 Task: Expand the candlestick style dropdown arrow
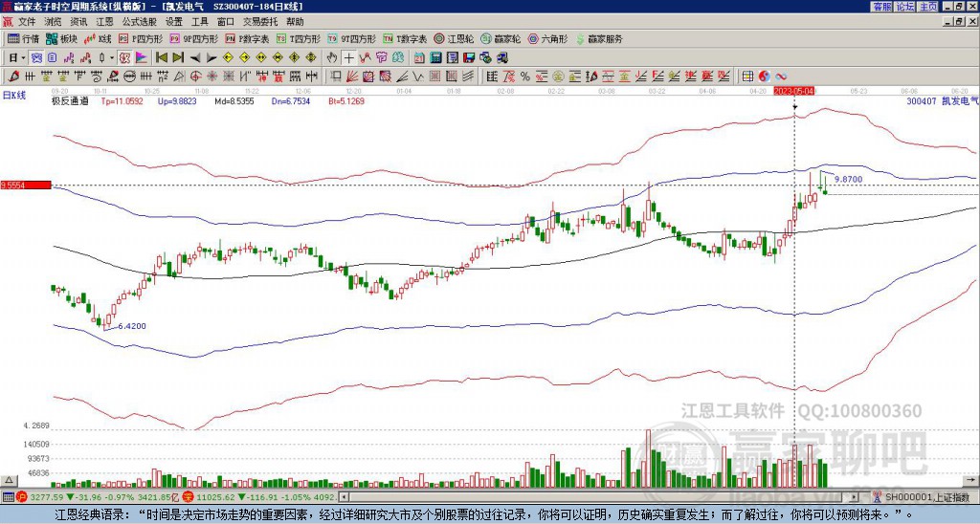tap(112, 58)
